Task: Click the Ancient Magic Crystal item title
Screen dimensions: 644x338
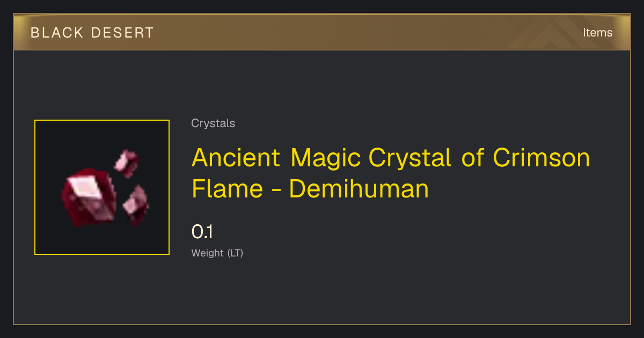Action: pyautogui.click(x=391, y=173)
